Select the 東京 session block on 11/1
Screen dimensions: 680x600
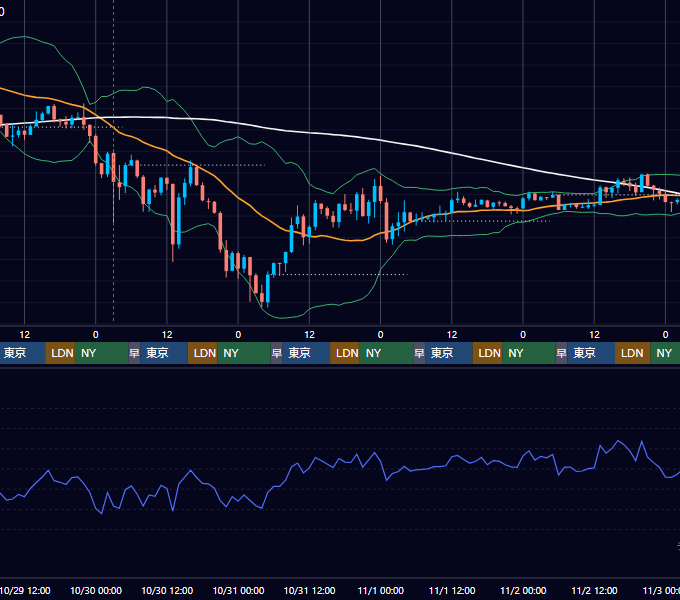(449, 353)
